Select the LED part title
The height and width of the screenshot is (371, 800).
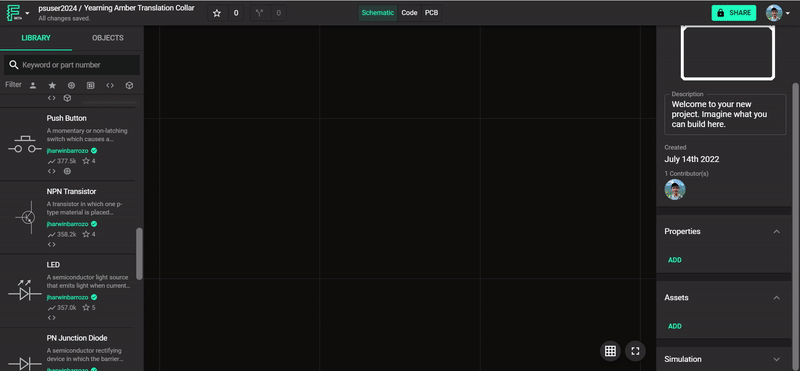click(53, 265)
